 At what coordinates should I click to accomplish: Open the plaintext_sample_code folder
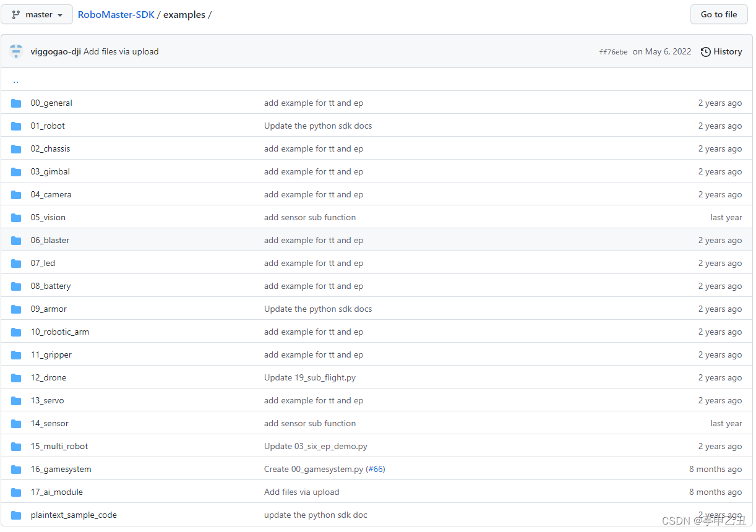(x=74, y=515)
